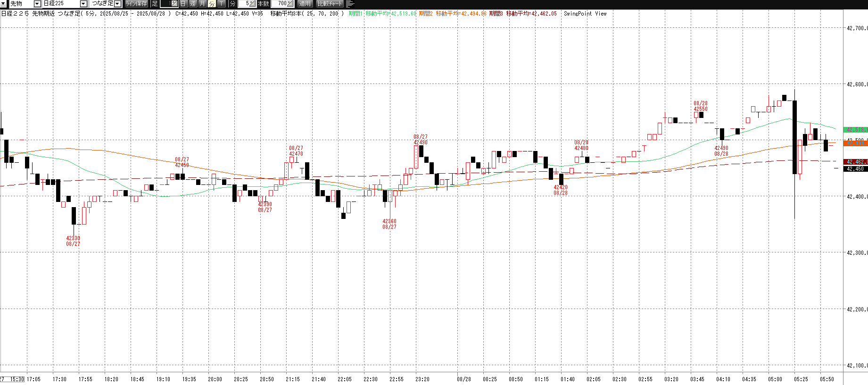Switch to monthly (月) candles

(x=202, y=4)
